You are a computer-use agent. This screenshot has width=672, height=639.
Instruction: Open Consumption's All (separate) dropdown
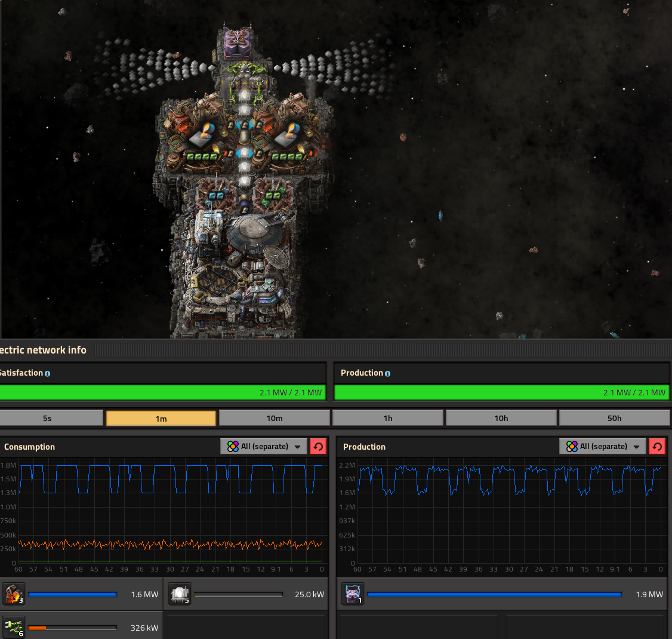coord(264,447)
